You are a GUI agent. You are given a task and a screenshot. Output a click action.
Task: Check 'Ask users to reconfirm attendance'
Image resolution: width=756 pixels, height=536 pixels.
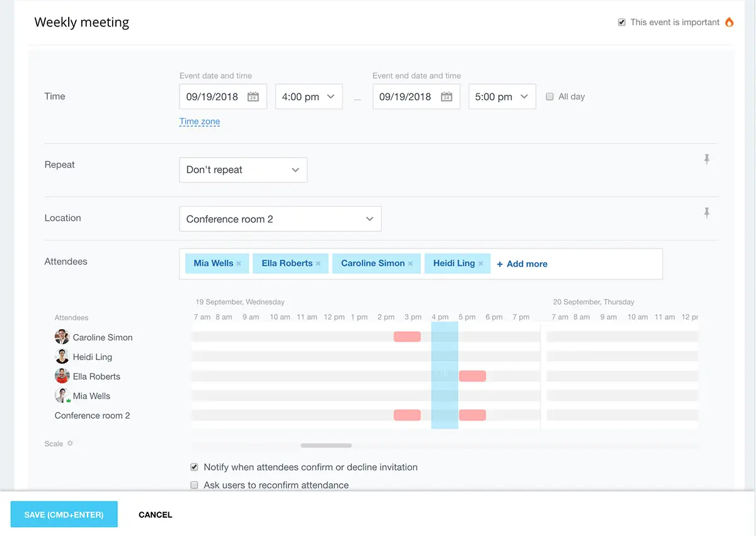click(194, 485)
